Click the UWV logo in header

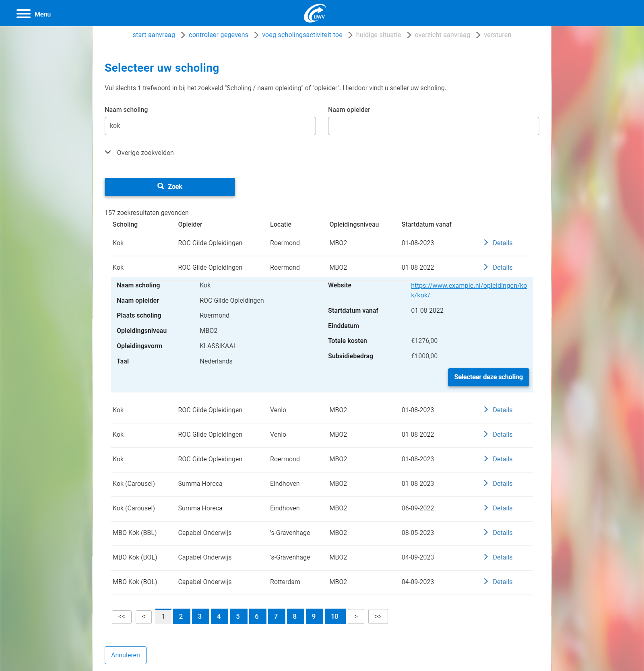[x=315, y=13]
